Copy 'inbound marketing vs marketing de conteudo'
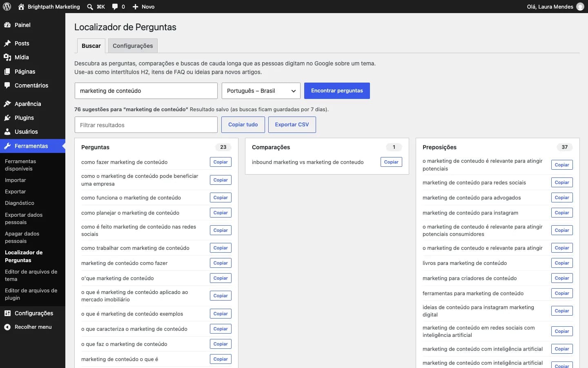588x368 pixels. 391,162
